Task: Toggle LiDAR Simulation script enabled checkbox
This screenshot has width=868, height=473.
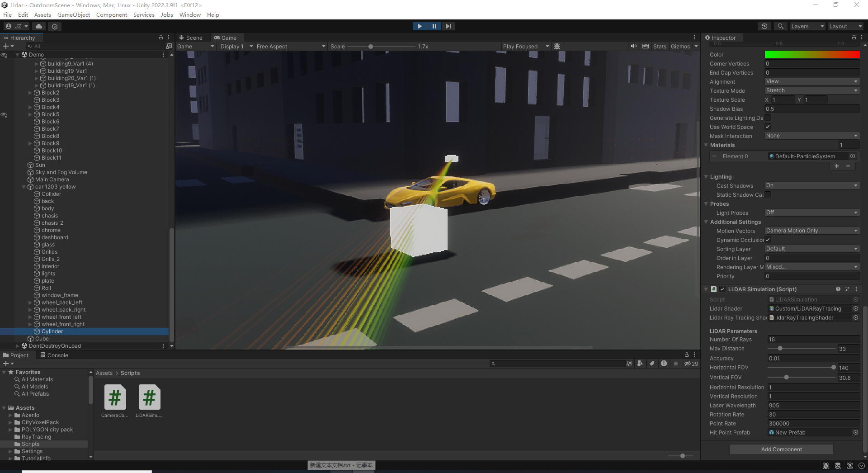Action: (722, 289)
